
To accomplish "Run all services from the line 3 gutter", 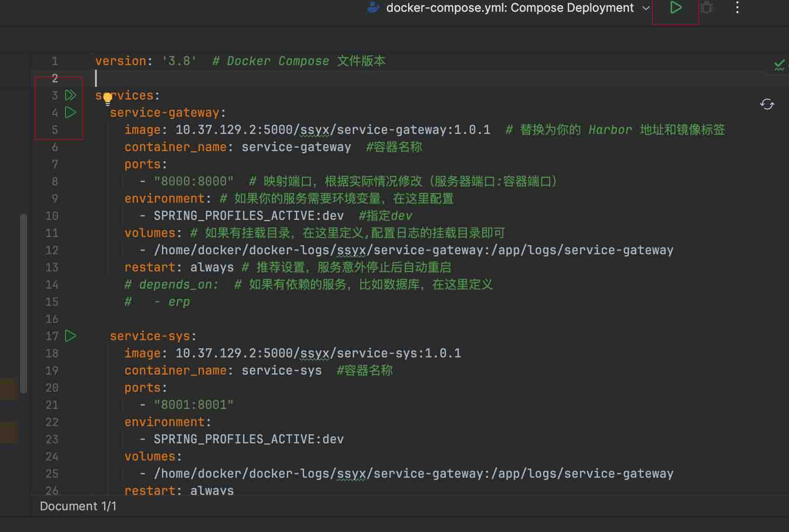I will coord(71,95).
